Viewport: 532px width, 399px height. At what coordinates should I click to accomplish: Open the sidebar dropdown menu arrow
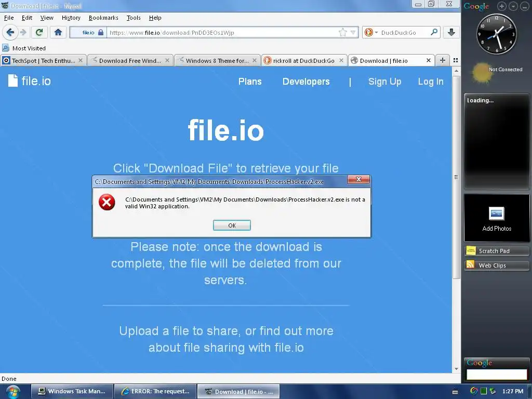[513, 6]
